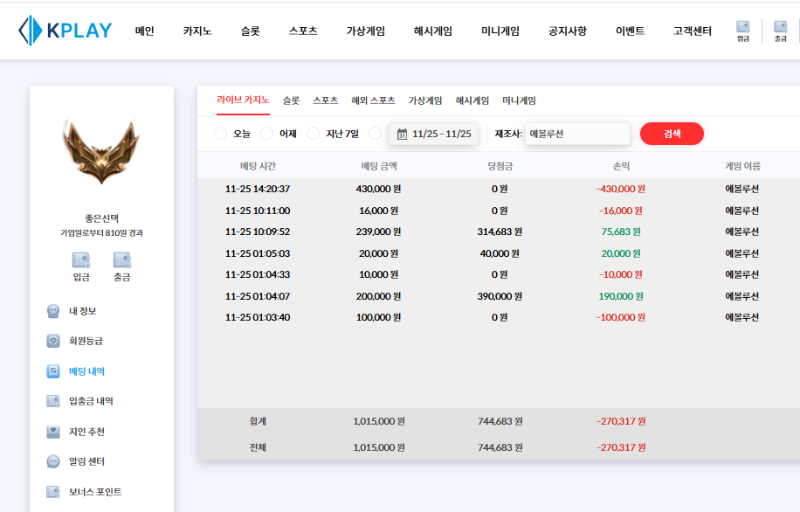Viewport: 800px width, 512px height.
Task: Switch to 해시게임 history tab
Action: coord(472,100)
